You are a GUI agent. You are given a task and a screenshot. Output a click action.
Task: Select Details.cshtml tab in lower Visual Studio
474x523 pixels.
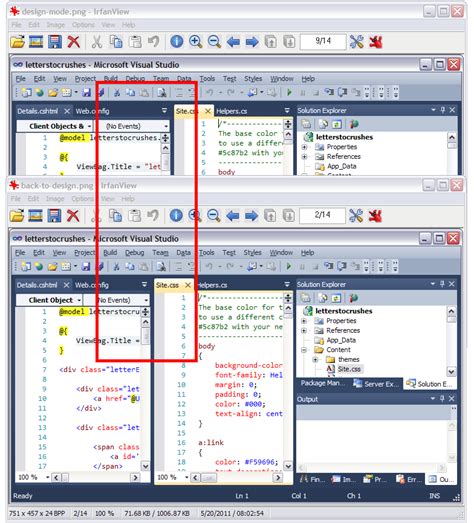(x=37, y=285)
